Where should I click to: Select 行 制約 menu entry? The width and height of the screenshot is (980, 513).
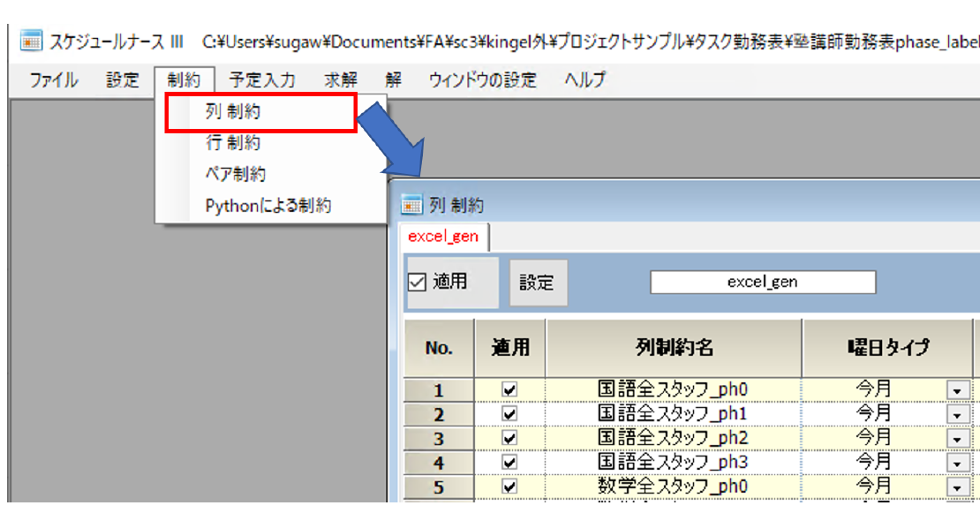point(233,143)
